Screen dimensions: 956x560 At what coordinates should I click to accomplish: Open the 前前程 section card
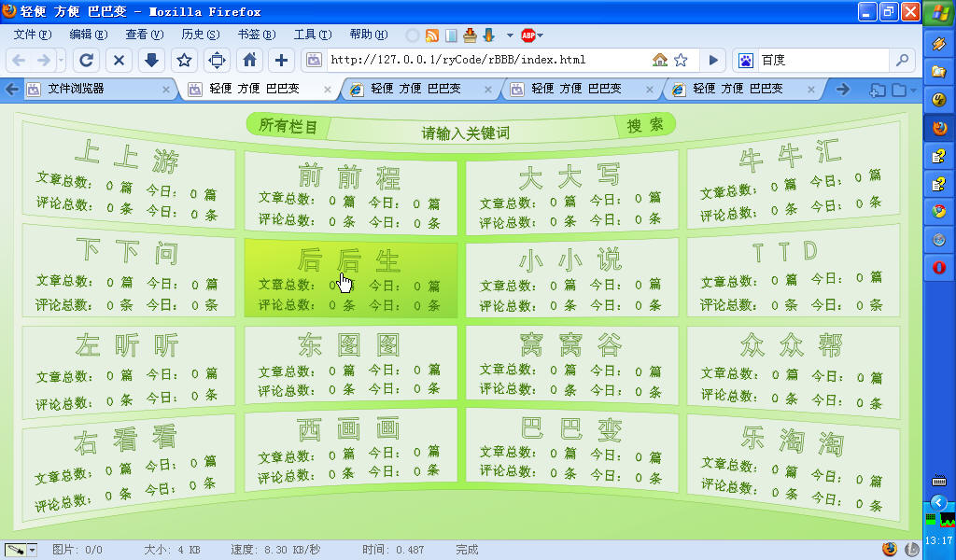point(351,193)
